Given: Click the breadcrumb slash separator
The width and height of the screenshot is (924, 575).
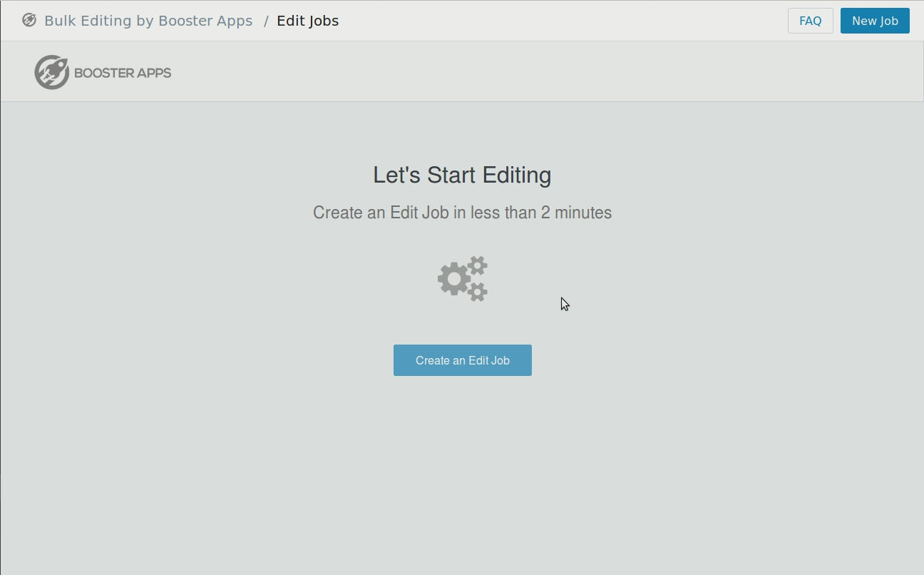Looking at the screenshot, I should click(266, 21).
